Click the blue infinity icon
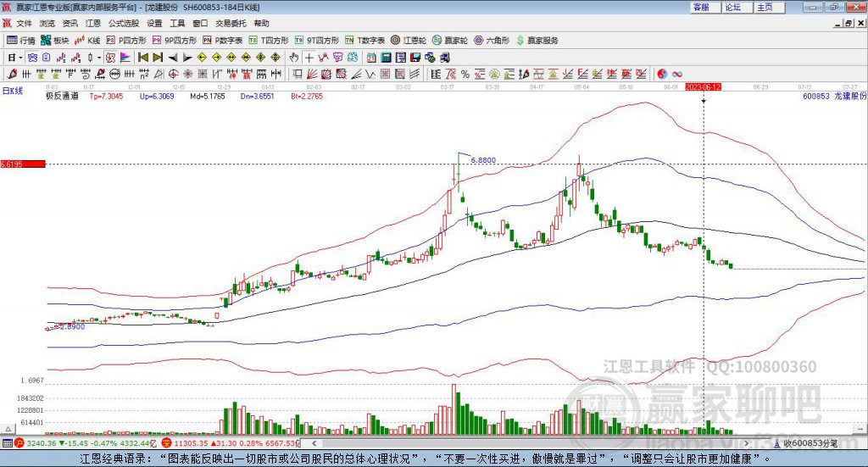 coord(677,74)
